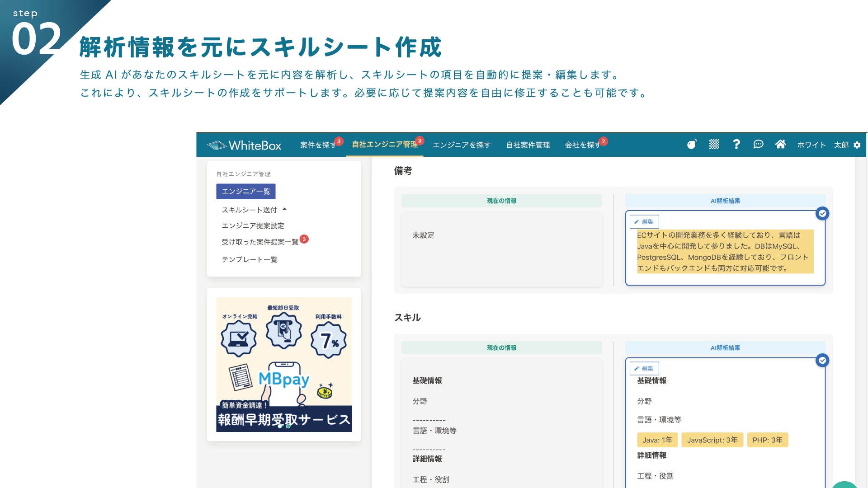
Task: Open 会社を探す tab
Action: pos(582,145)
